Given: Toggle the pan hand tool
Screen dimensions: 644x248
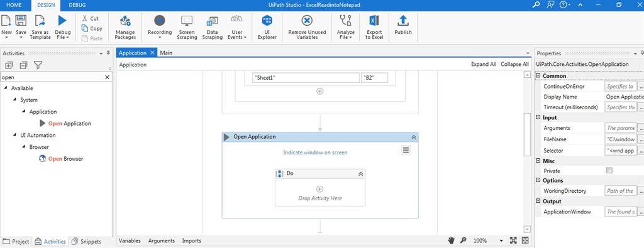Looking at the screenshot, I should pyautogui.click(x=451, y=240).
